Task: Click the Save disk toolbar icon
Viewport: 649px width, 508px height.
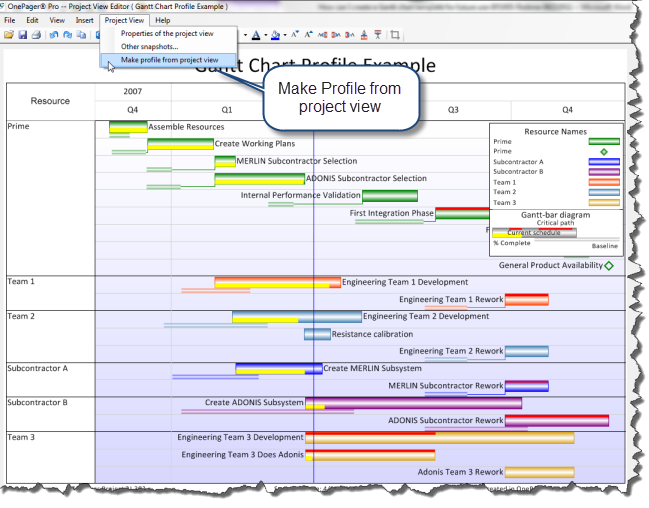Action: 23,34
